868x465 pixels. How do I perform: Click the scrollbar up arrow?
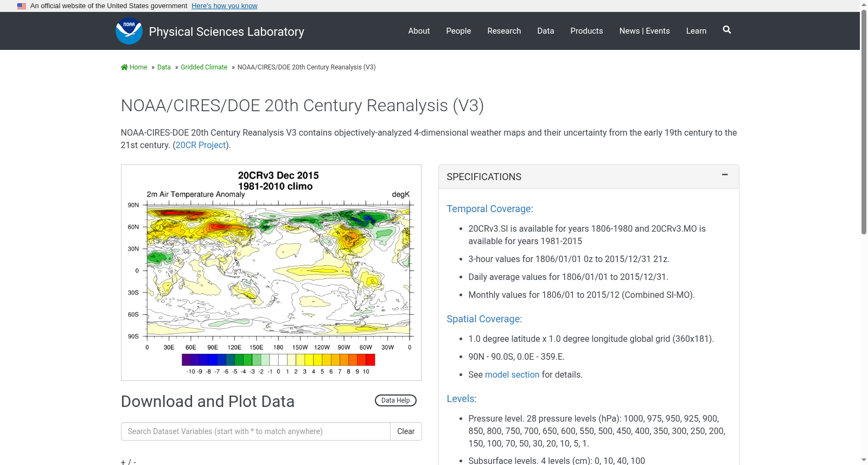(x=864, y=4)
